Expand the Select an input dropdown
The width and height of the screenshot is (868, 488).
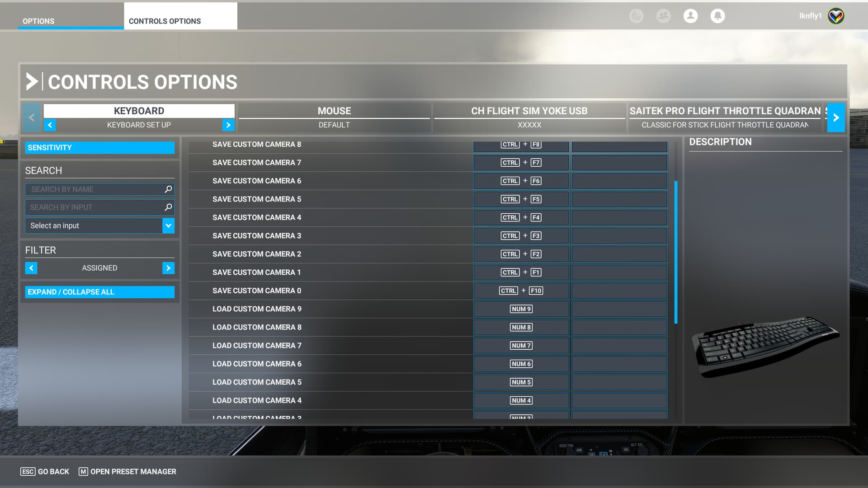tap(168, 225)
